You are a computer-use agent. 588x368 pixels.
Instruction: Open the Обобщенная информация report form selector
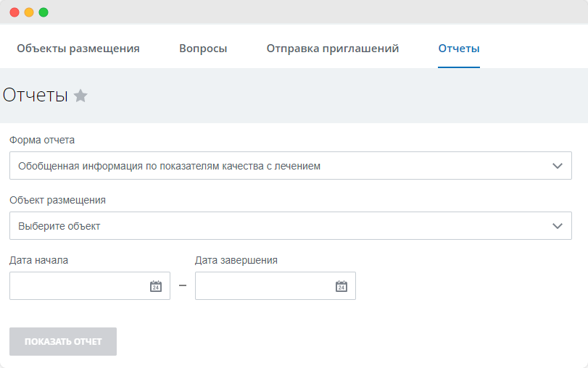[x=291, y=165]
